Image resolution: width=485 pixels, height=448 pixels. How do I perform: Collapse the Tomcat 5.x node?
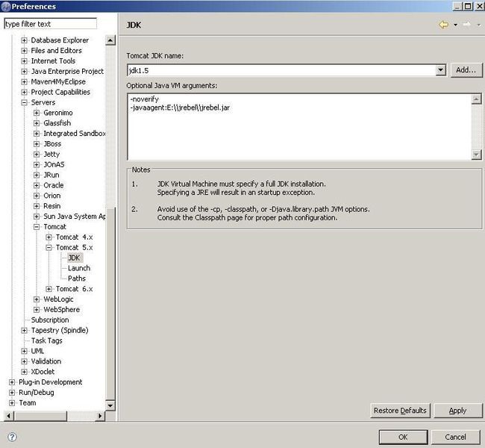[x=48, y=247]
